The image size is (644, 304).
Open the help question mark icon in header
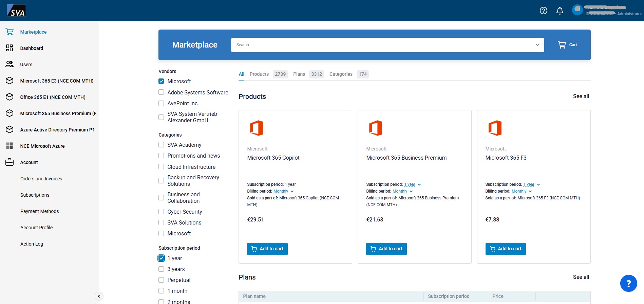pyautogui.click(x=543, y=11)
